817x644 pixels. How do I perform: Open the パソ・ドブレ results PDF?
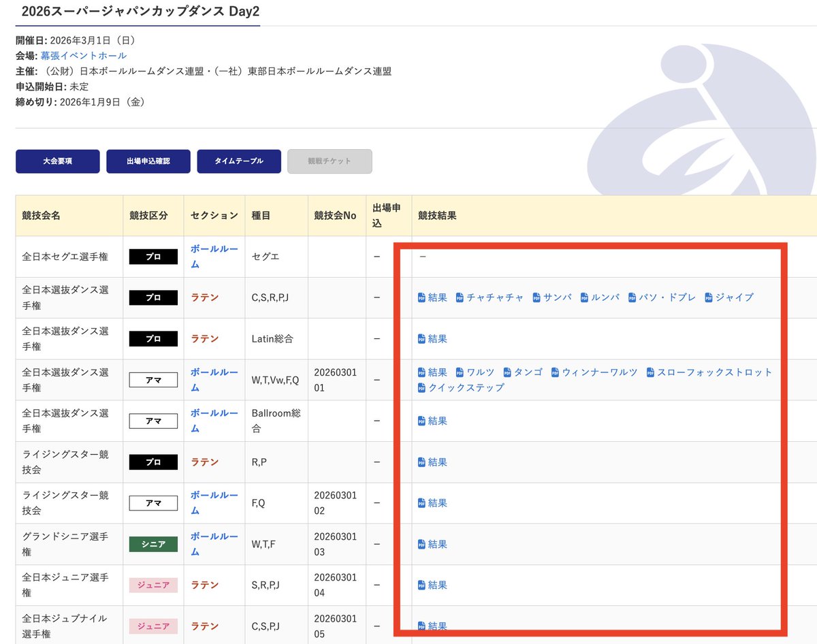[x=664, y=297]
